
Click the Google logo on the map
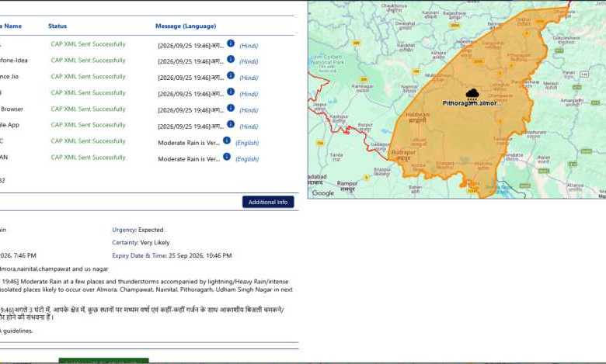click(322, 193)
